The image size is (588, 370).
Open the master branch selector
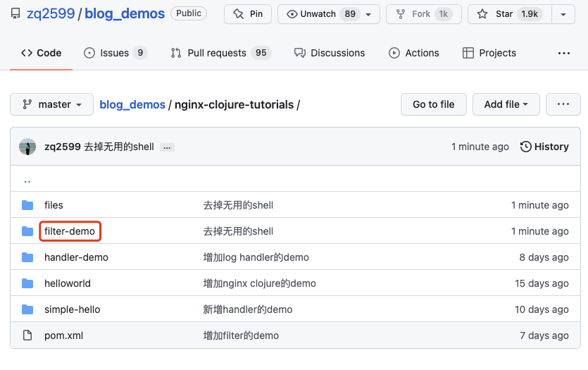pyautogui.click(x=52, y=104)
